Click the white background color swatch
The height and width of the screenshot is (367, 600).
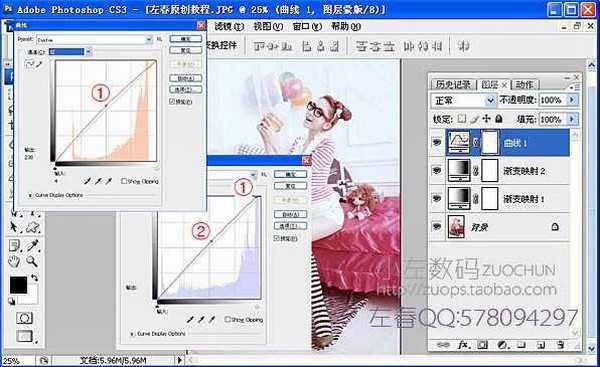[30, 299]
